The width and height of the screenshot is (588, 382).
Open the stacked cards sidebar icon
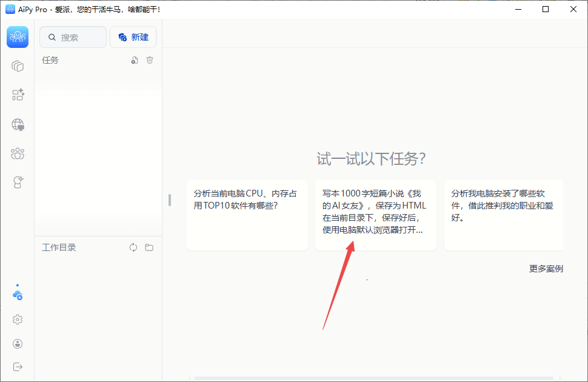tap(18, 65)
